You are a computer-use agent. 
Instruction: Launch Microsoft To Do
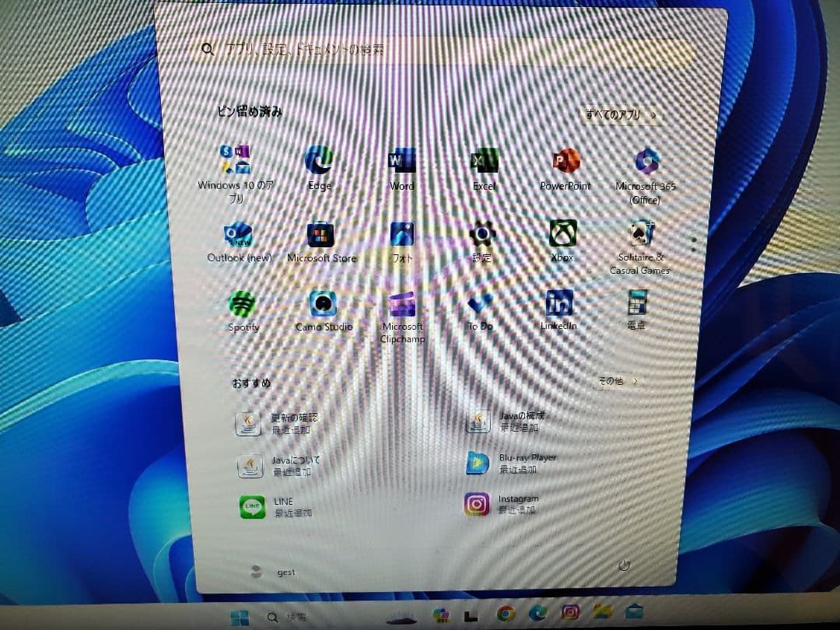tap(479, 305)
